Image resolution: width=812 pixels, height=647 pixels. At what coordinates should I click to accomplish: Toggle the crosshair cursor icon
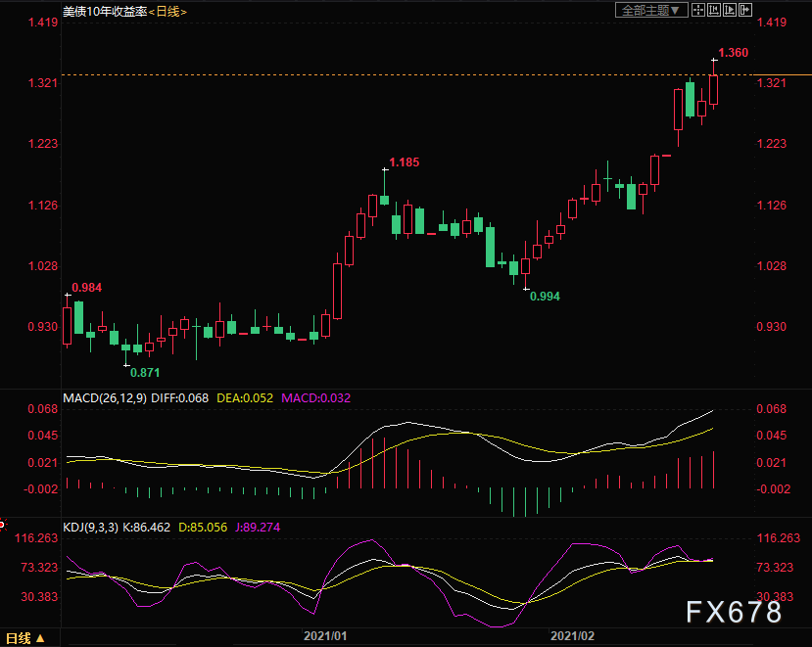click(698, 10)
